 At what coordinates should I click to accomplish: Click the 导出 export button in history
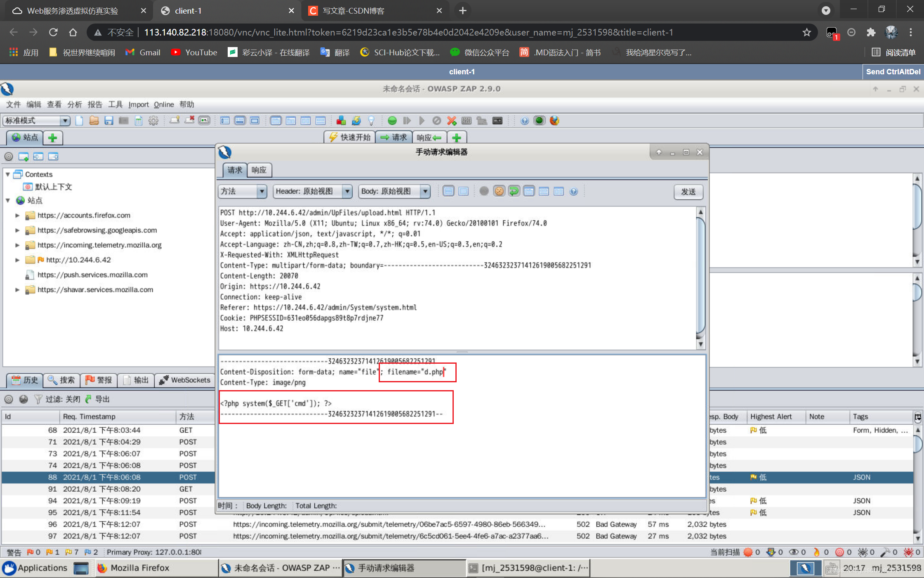click(x=97, y=399)
